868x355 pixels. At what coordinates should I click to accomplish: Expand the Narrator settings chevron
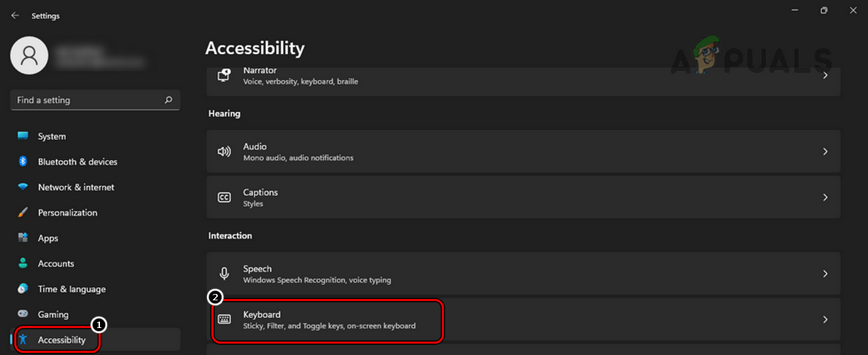825,75
